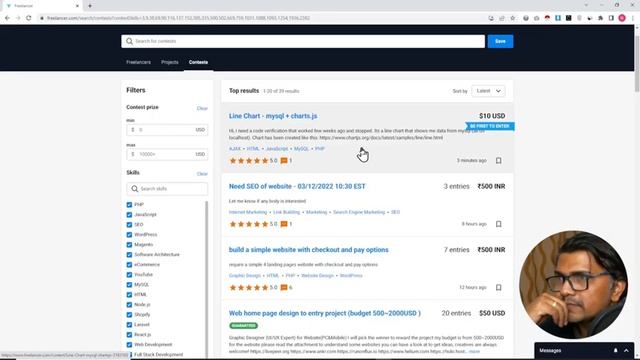
Task: Uncheck the Magento skill filter
Action: click(x=129, y=244)
